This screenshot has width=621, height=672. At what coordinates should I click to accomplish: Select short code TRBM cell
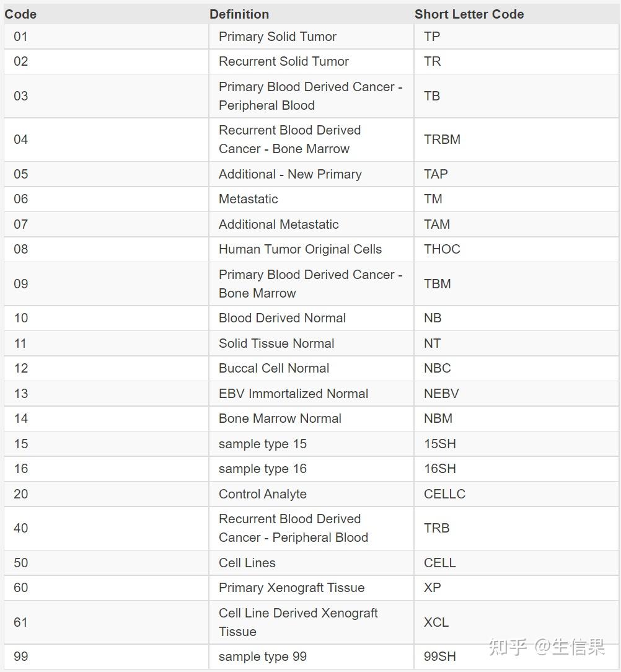tap(442, 139)
